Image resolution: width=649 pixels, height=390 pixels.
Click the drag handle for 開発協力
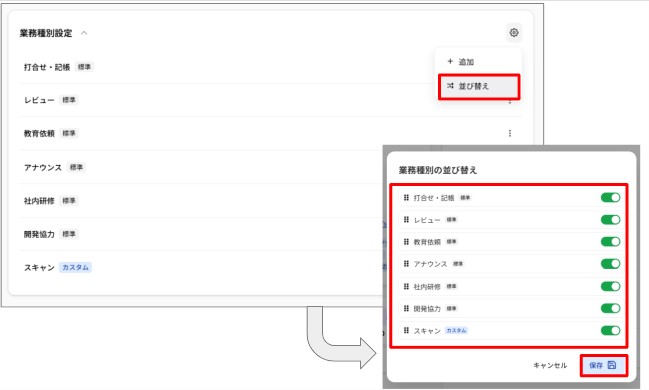click(x=406, y=308)
